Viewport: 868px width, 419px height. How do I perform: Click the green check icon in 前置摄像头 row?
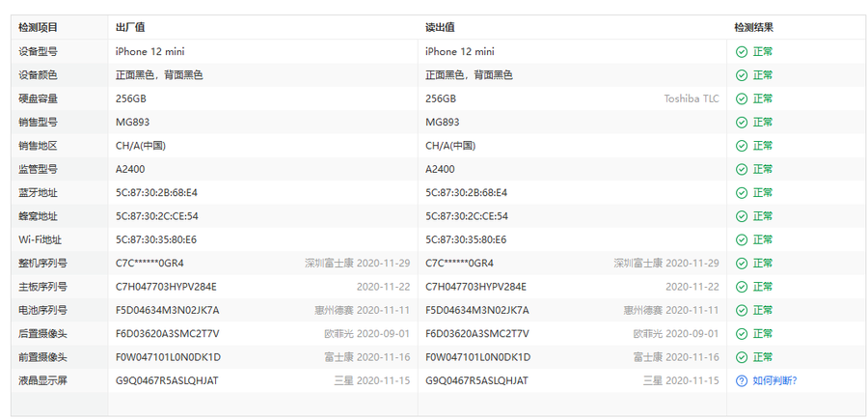[742, 357]
